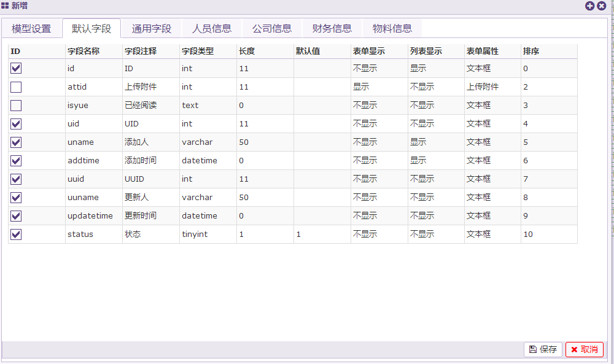Viewport: 614px width, 364px height.
Task: Enable the attid field checkbox
Action: 16,87
